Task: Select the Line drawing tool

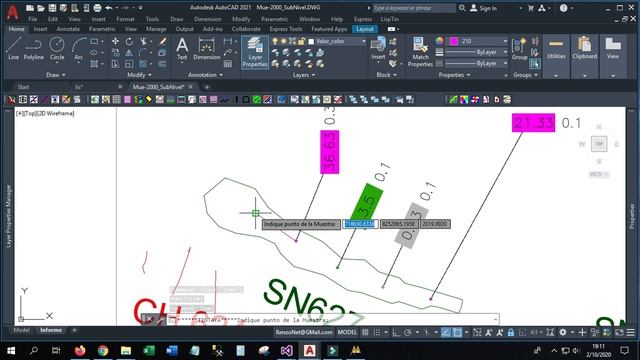Action: [13, 49]
